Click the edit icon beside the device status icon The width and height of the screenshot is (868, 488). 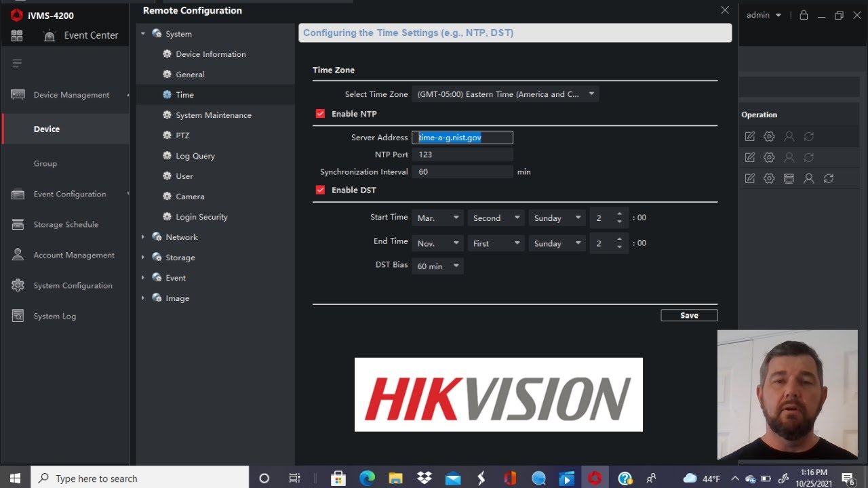tap(749, 178)
